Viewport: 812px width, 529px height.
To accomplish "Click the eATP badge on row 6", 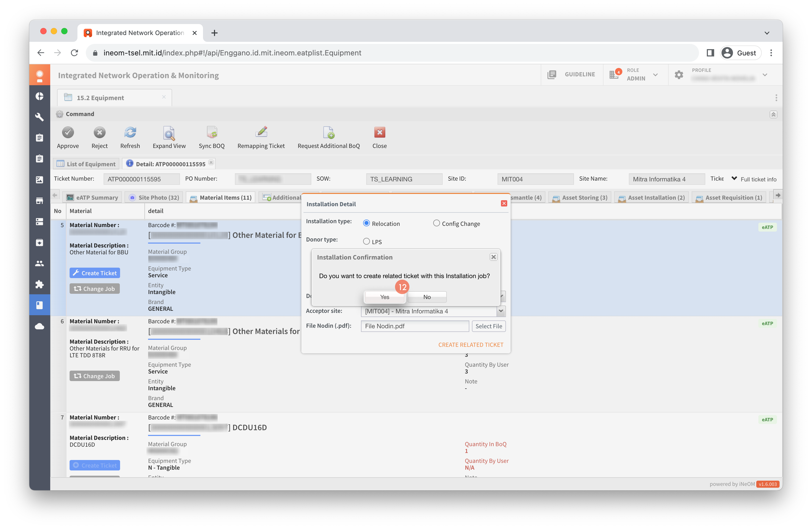I will click(x=767, y=323).
